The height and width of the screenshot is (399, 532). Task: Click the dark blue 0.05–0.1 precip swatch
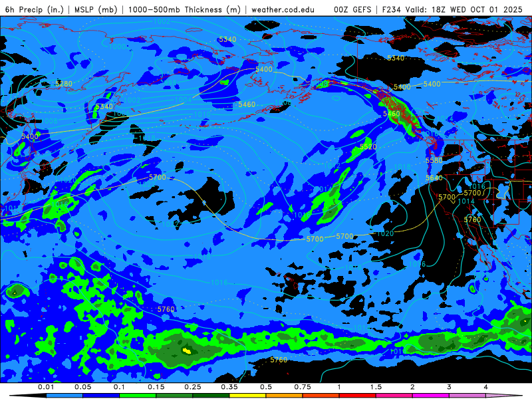101,396
